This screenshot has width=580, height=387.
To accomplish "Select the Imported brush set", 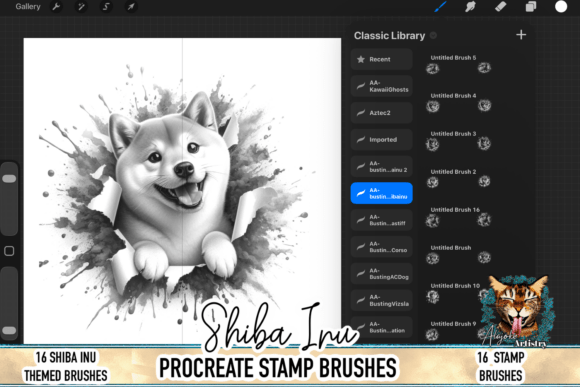I will pyautogui.click(x=381, y=139).
